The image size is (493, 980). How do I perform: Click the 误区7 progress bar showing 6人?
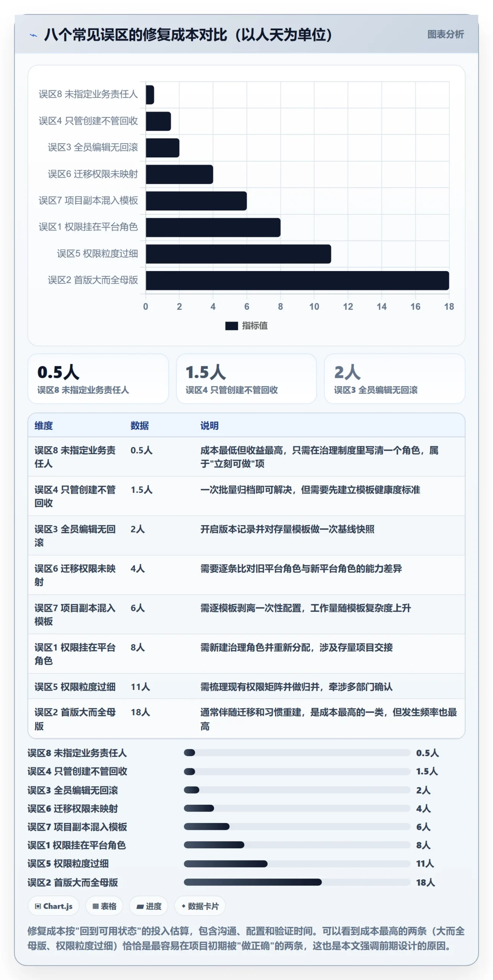pos(297,826)
